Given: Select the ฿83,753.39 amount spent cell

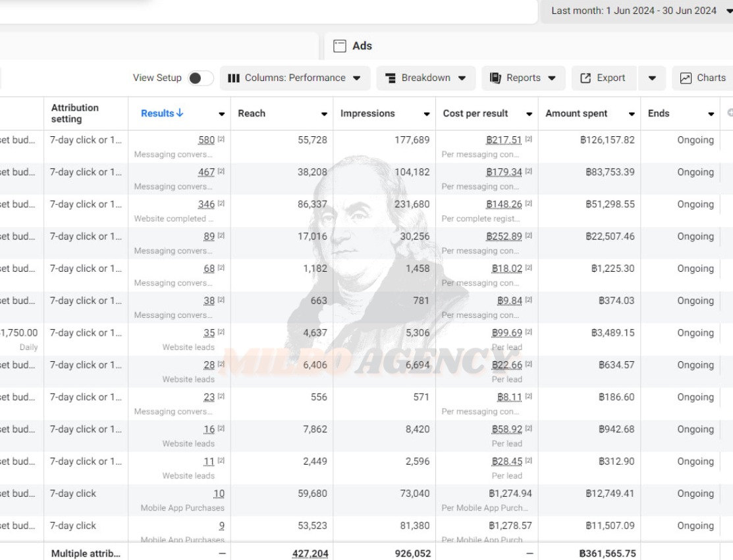Looking at the screenshot, I should (610, 172).
